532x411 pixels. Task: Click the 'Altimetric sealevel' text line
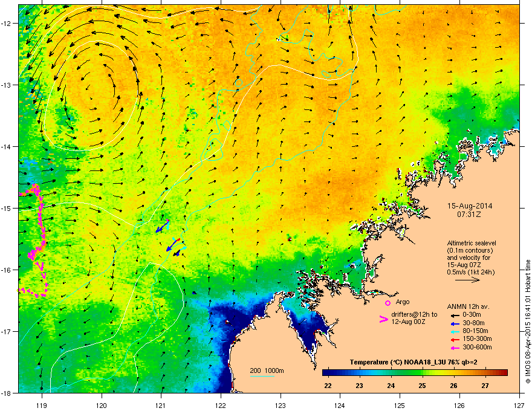point(472,243)
